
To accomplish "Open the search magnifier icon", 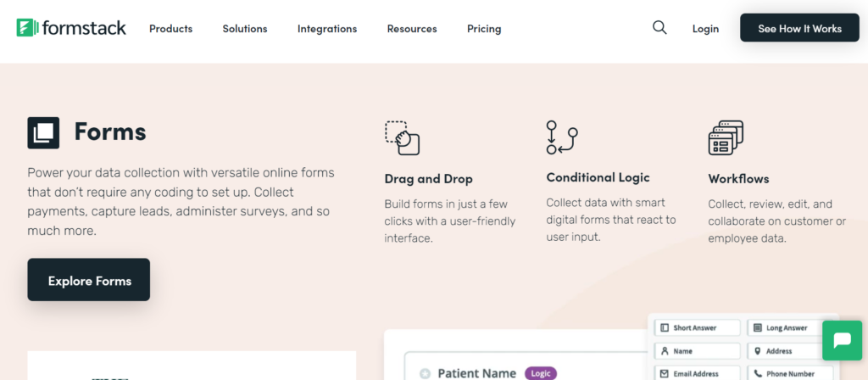I will click(659, 28).
